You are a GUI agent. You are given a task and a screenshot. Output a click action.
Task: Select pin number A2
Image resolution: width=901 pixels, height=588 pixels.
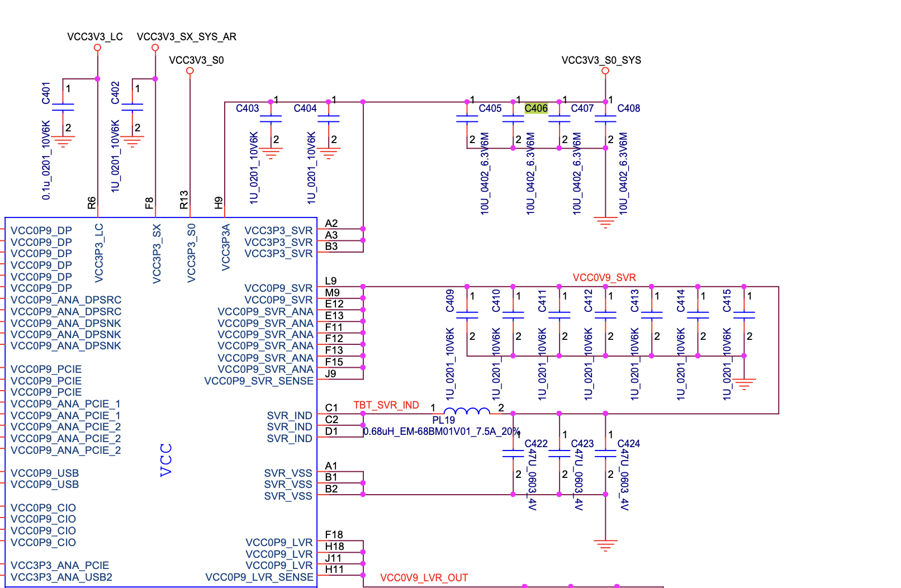point(331,224)
